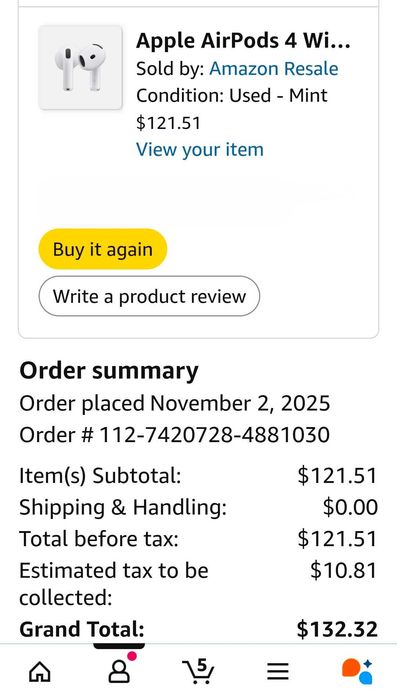
Task: Click Write a product review button
Action: click(x=149, y=296)
